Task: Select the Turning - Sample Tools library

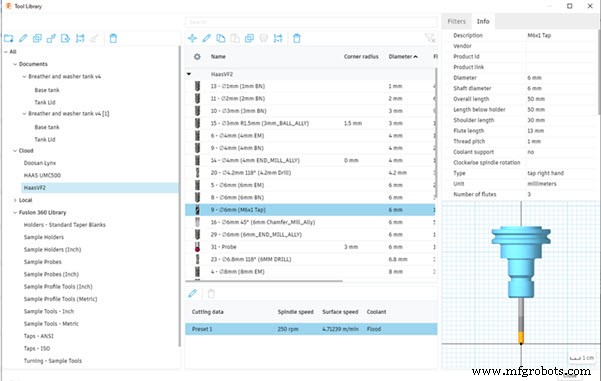Action: 53,361
